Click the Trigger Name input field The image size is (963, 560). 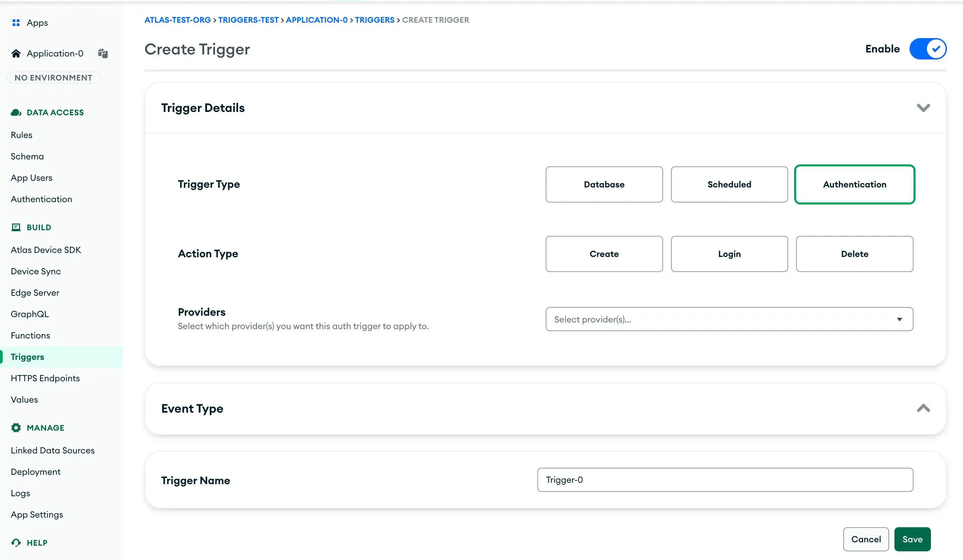(726, 480)
